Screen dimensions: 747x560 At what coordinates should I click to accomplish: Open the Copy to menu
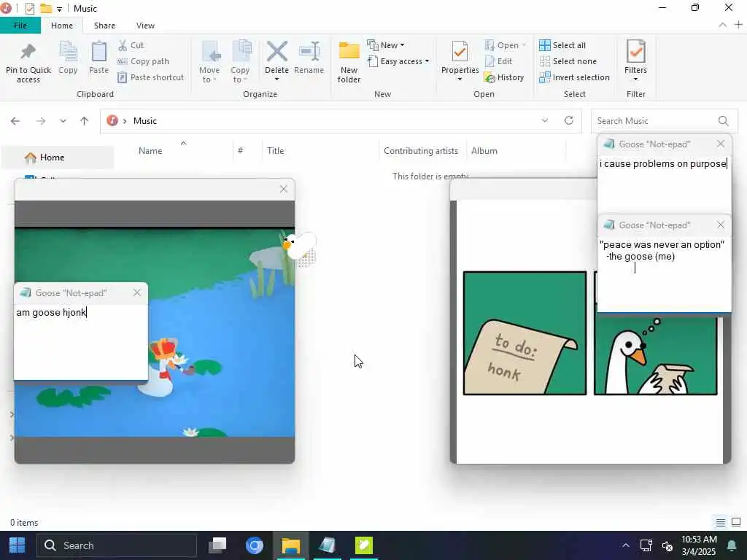239,62
